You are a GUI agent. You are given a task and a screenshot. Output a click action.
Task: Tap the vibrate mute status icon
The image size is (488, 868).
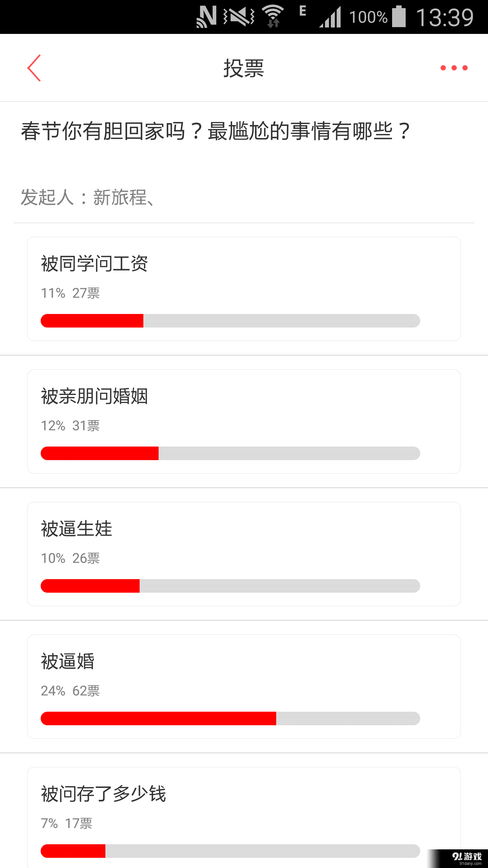pyautogui.click(x=239, y=17)
